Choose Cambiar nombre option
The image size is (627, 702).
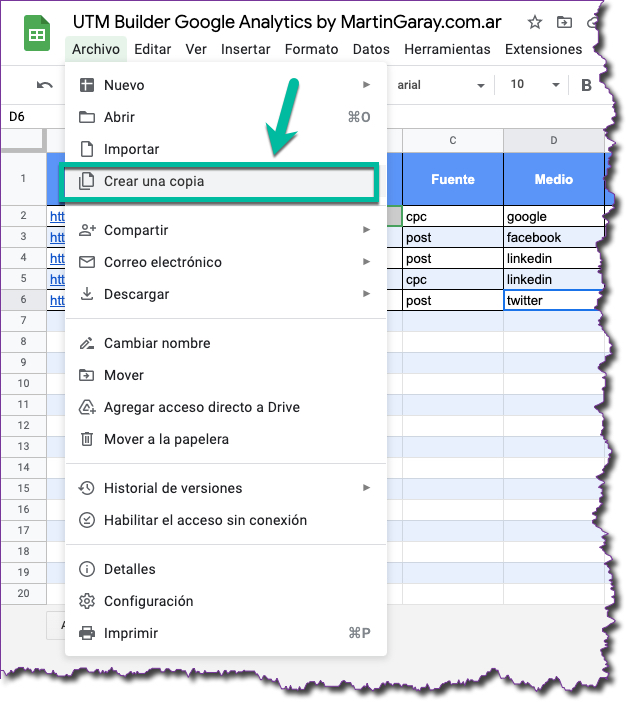tap(225, 343)
